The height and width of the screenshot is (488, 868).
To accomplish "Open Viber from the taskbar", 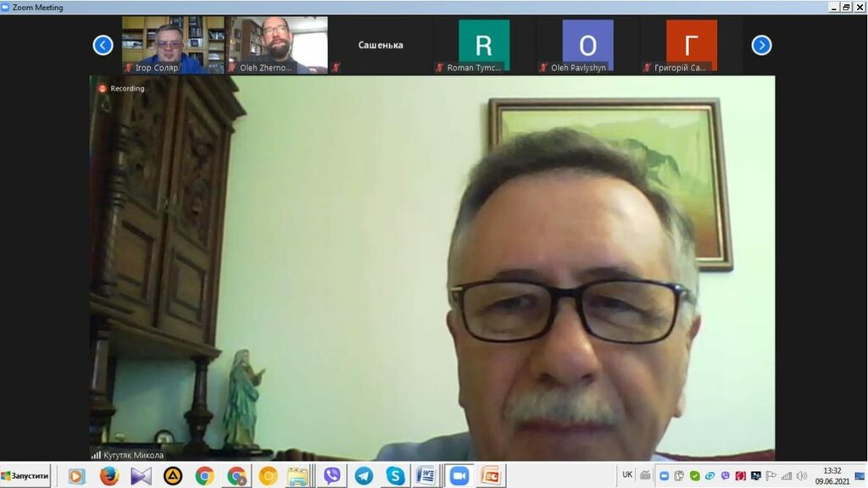I will (331, 476).
